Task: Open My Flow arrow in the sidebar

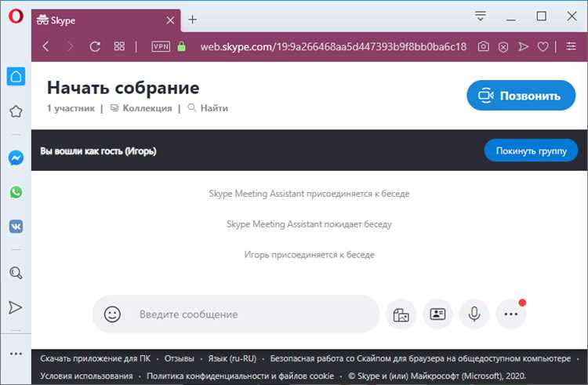Action: click(16, 307)
